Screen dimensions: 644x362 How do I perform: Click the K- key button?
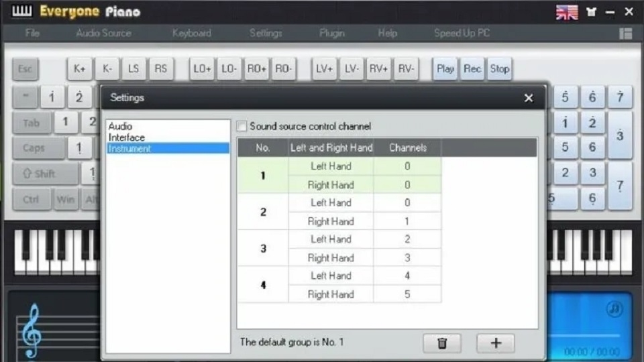click(x=107, y=68)
